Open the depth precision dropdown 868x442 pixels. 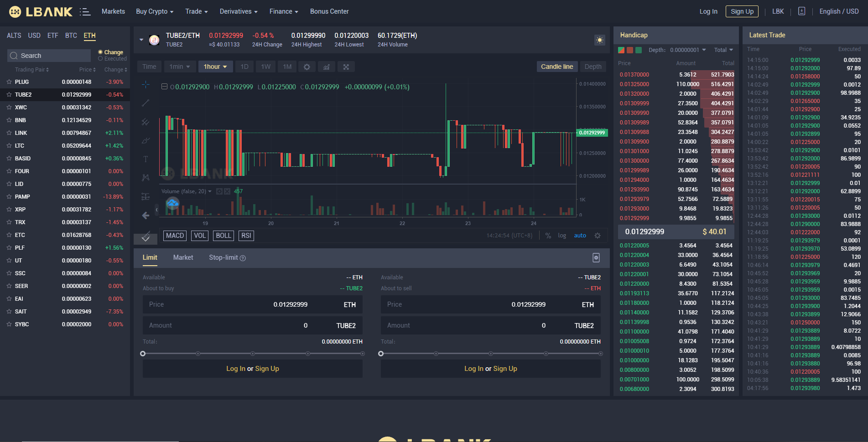[x=688, y=50]
